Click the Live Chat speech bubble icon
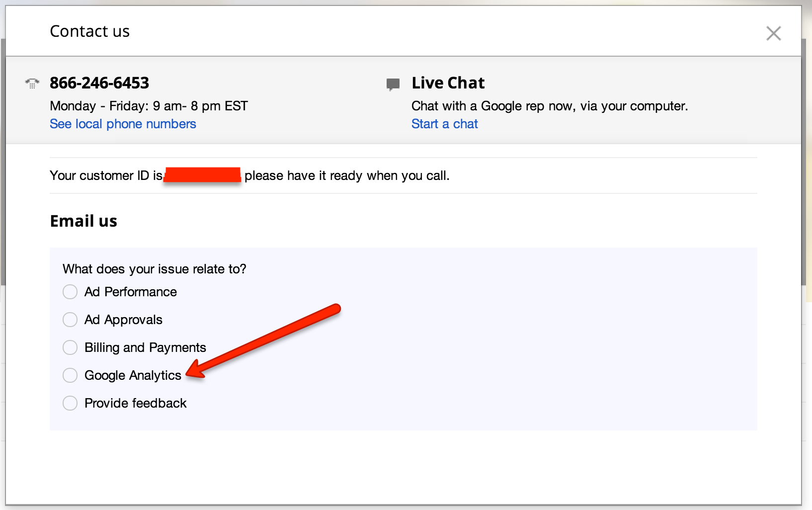The height and width of the screenshot is (510, 812). click(393, 84)
